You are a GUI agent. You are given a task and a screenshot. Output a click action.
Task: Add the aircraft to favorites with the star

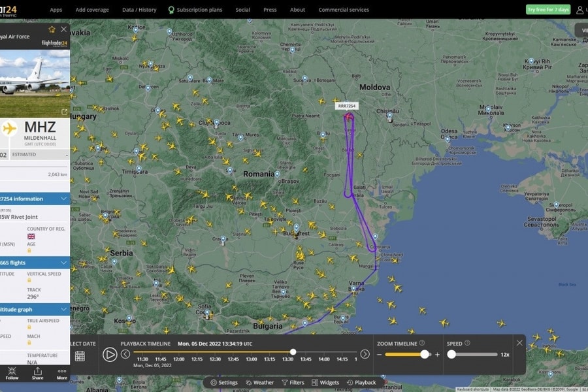tap(52, 29)
